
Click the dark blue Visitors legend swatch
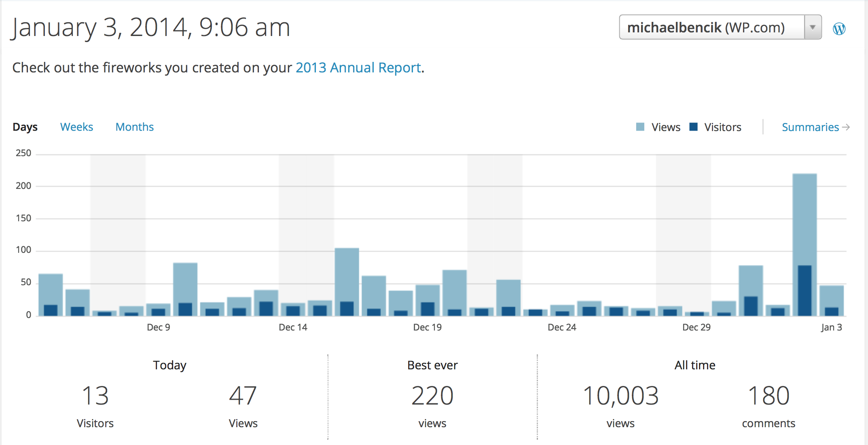(x=693, y=127)
